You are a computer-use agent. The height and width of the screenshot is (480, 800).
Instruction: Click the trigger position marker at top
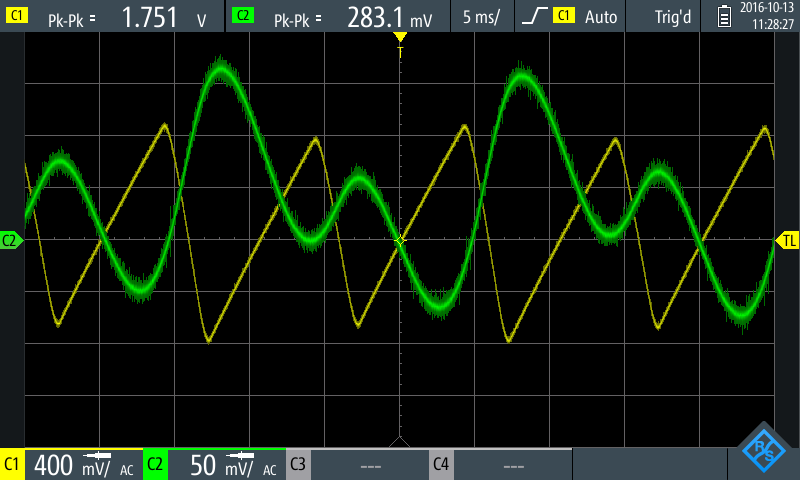point(400,38)
